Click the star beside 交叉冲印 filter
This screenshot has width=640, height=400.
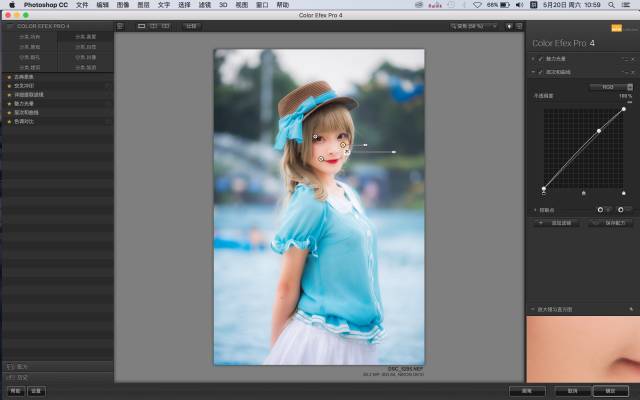tap(9, 86)
